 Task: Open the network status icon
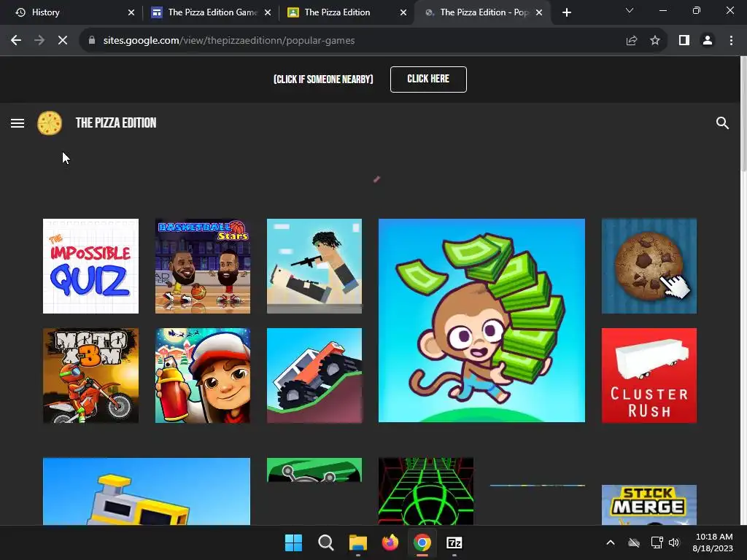657,542
